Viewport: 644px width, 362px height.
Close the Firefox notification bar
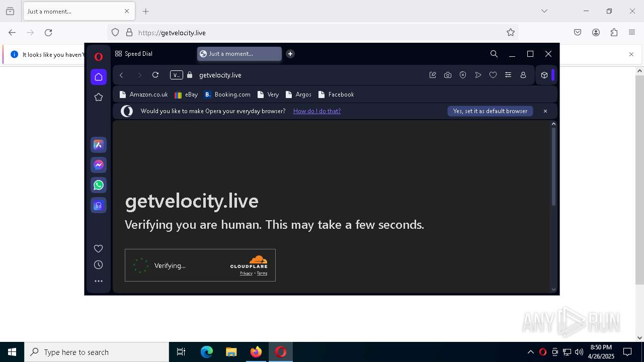click(631, 54)
